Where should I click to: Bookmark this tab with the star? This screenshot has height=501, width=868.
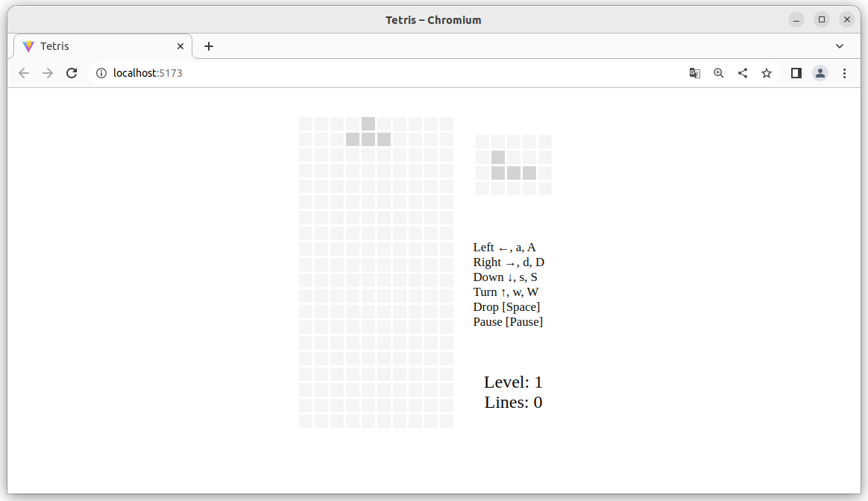[766, 73]
